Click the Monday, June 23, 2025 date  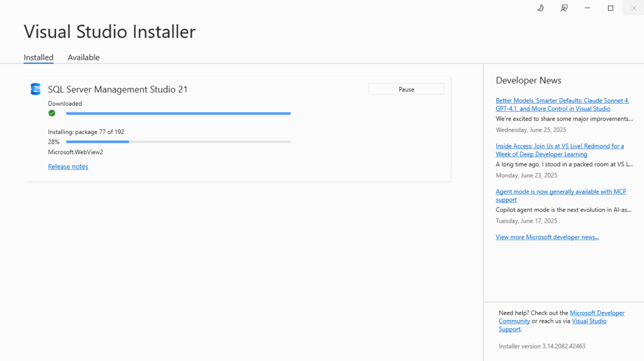point(526,175)
